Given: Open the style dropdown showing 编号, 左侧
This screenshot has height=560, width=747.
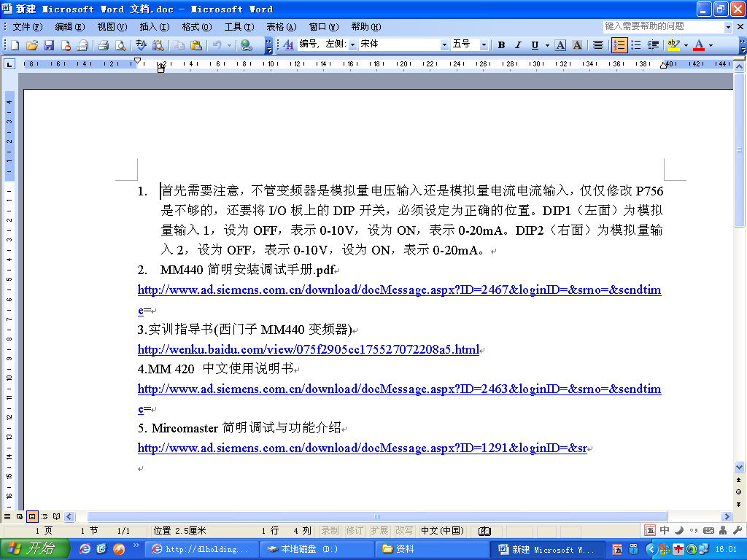Looking at the screenshot, I should point(353,44).
